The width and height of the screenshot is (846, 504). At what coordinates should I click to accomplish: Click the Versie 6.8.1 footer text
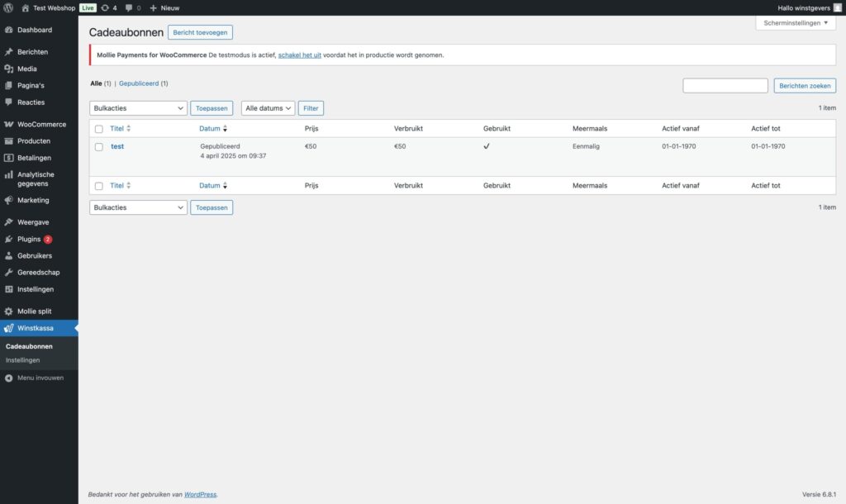819,494
